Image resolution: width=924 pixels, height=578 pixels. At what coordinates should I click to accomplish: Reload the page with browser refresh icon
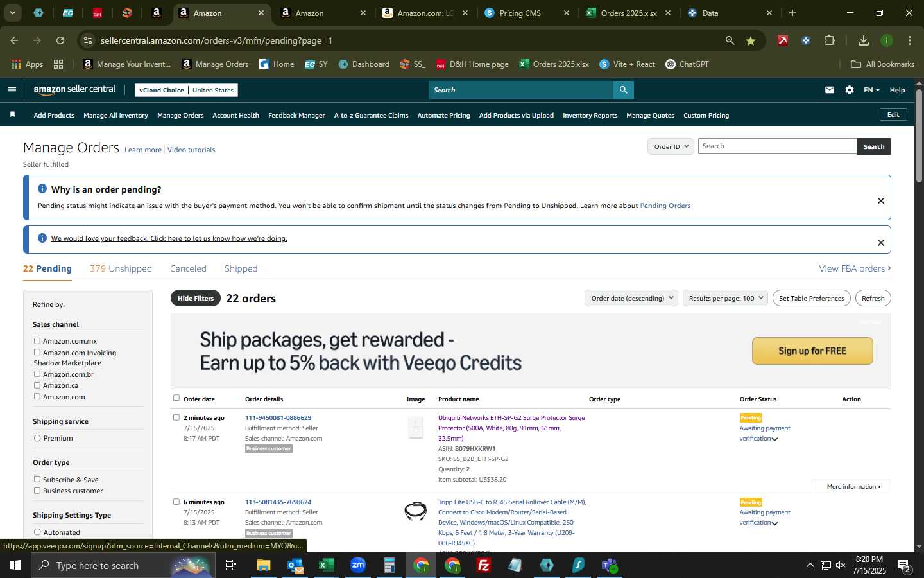pos(60,40)
